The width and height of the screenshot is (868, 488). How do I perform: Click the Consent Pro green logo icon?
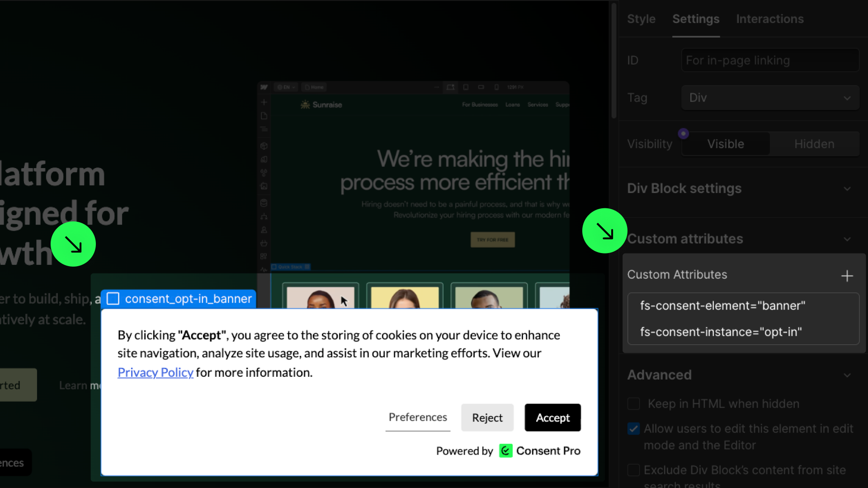point(505,450)
